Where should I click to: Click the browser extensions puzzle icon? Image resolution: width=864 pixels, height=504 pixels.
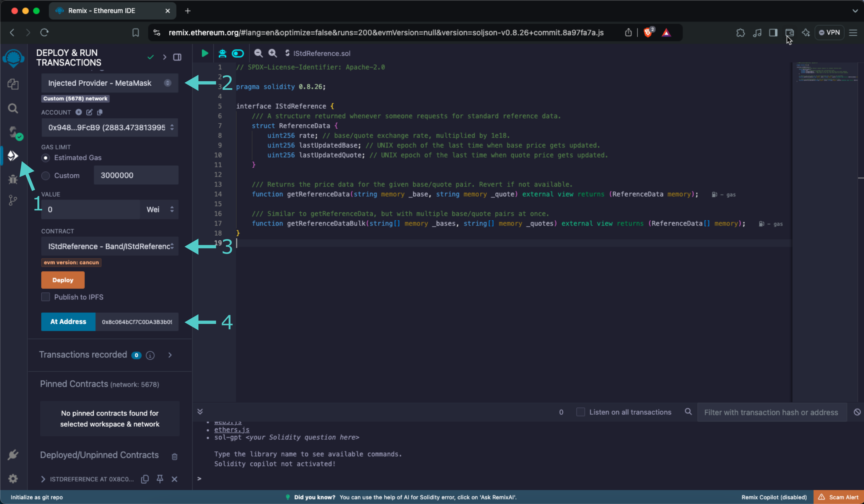[x=740, y=32]
